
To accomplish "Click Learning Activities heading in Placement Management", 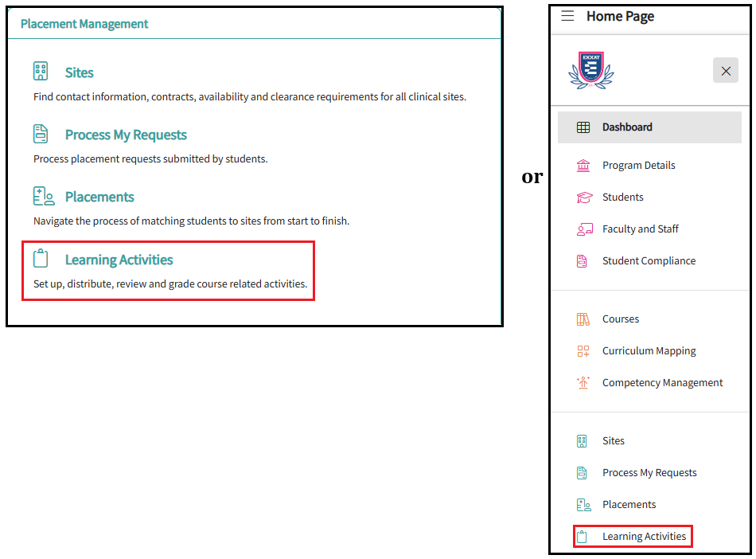I will (119, 260).
